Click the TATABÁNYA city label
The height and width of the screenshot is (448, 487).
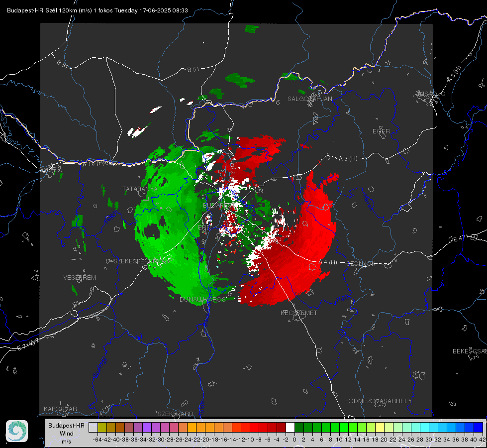(140, 189)
